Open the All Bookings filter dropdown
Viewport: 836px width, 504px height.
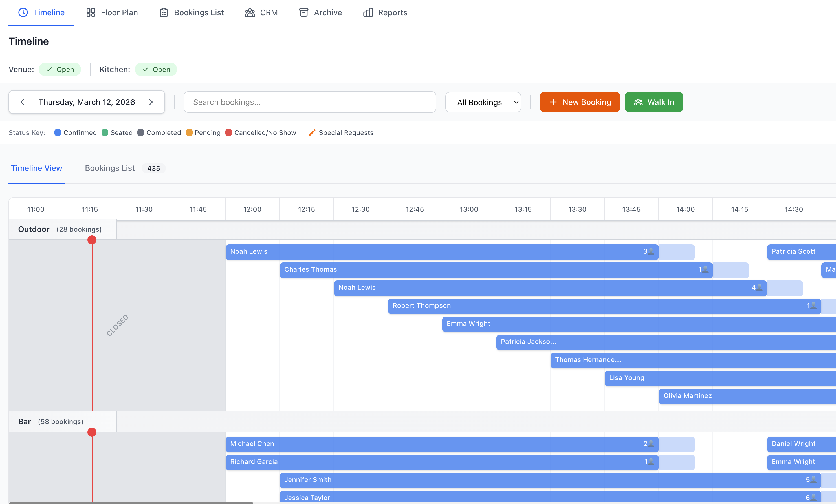(483, 102)
